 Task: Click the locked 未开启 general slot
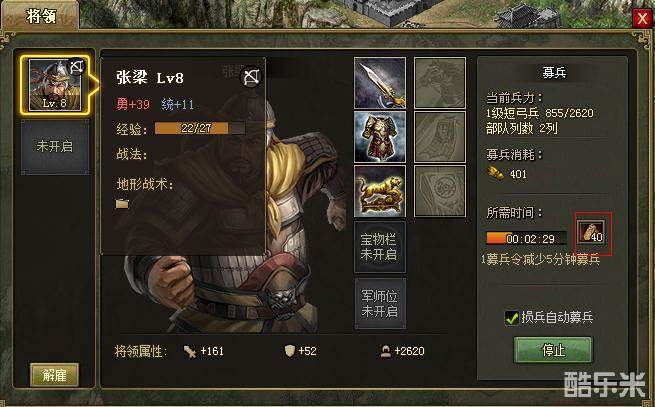pos(55,147)
